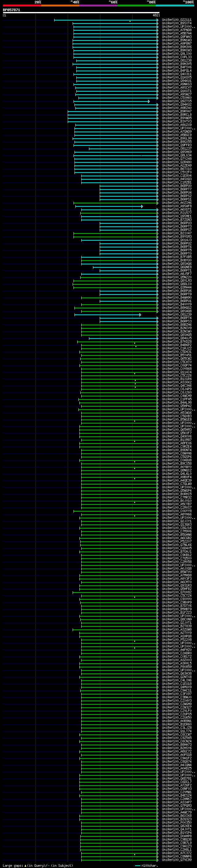Select hit UniRef100_Q4JVT1
Screen dimensions: 197x868
click(176, 829)
